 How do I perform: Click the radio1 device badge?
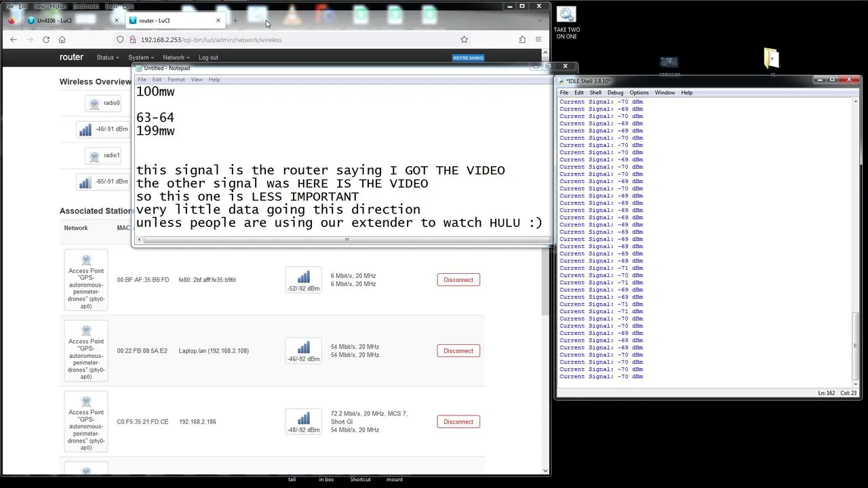[104, 155]
